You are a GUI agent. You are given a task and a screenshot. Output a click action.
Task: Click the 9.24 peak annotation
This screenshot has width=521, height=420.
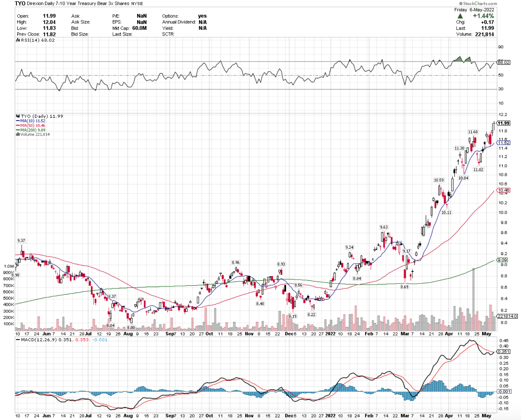[x=349, y=248]
